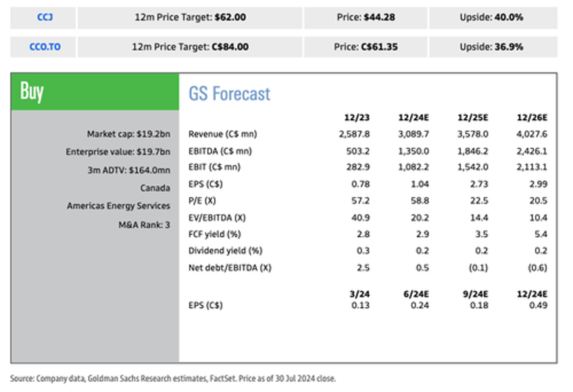Select the net debt/EBITDA value (0.6)
Image resolution: width=573 pixels, height=392 pixels.
pyautogui.click(x=538, y=268)
